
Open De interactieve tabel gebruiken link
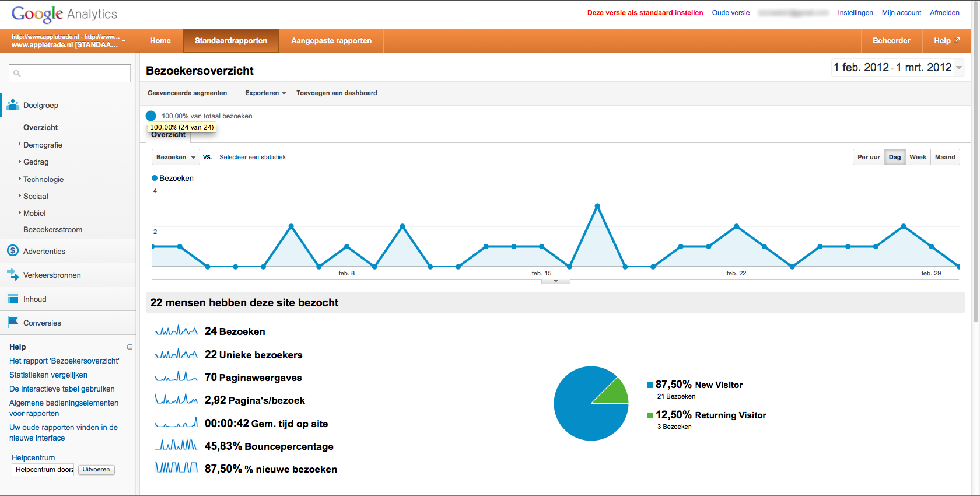tap(62, 389)
